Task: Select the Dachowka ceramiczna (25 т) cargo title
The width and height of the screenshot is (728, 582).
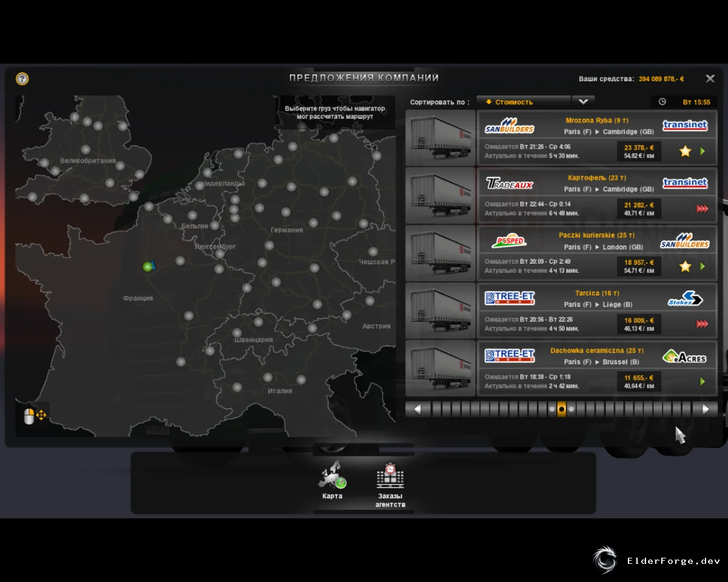Action: [x=597, y=351]
